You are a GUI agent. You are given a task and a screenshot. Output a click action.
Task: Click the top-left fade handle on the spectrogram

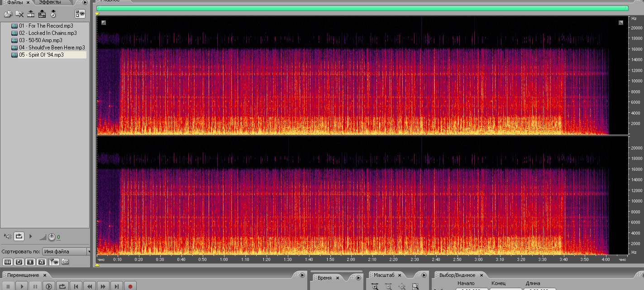[104, 22]
